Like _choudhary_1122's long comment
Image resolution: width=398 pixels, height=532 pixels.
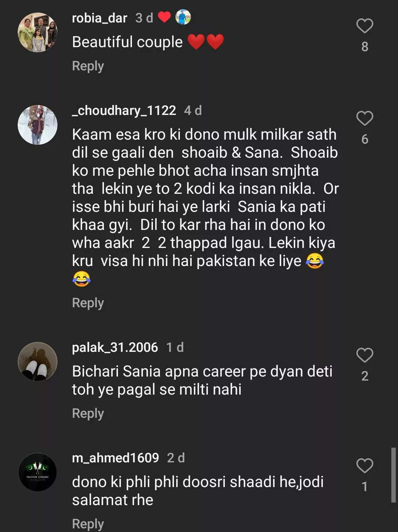[364, 119]
